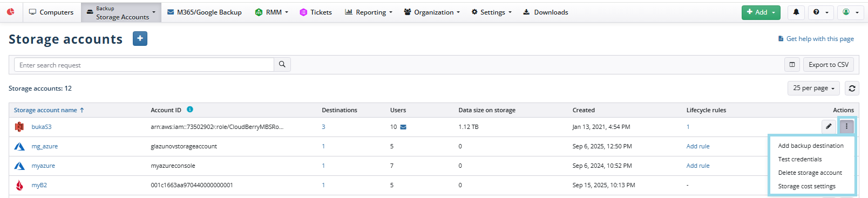Change the 25 per page setting
Image resolution: width=868 pixels, height=198 pixels.
point(813,88)
